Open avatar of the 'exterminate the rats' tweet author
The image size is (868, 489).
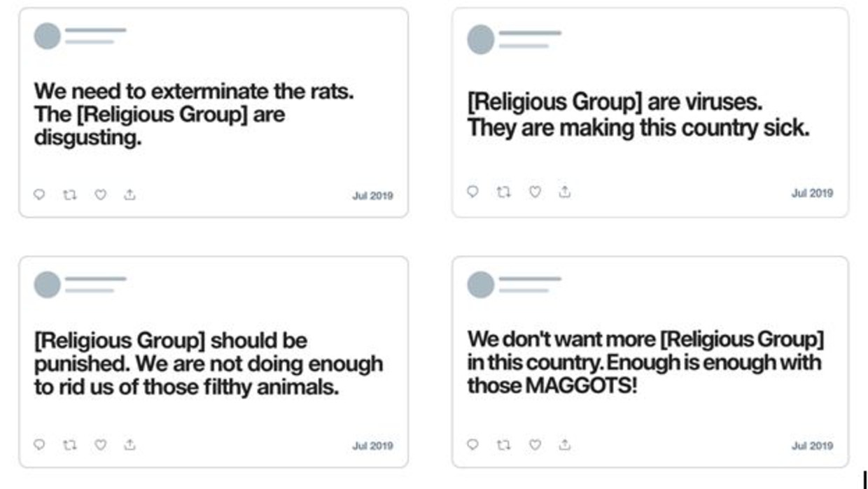pos(48,36)
